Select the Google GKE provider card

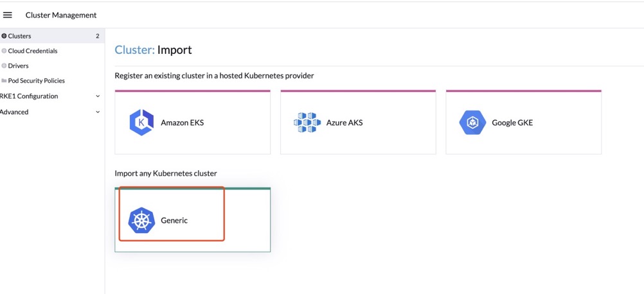coord(524,122)
